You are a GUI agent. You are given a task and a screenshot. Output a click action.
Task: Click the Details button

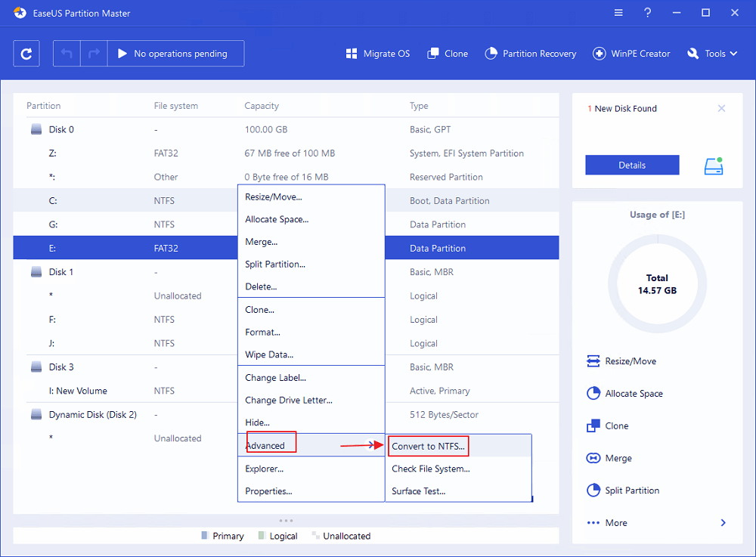click(x=632, y=166)
